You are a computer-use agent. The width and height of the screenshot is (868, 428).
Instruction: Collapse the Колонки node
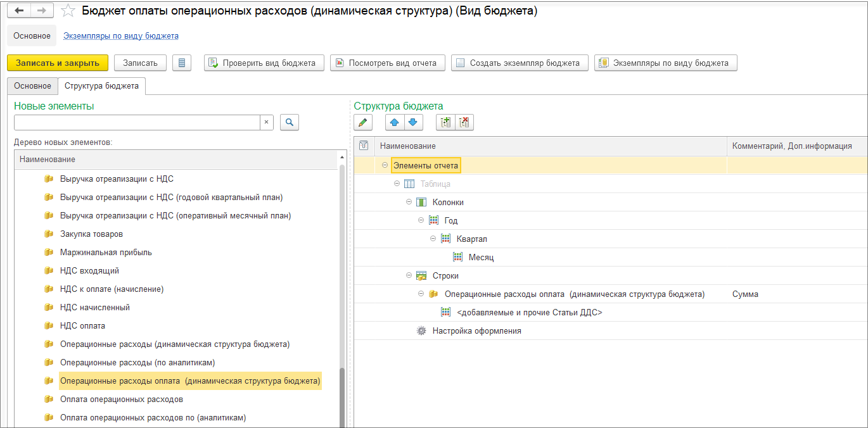409,202
